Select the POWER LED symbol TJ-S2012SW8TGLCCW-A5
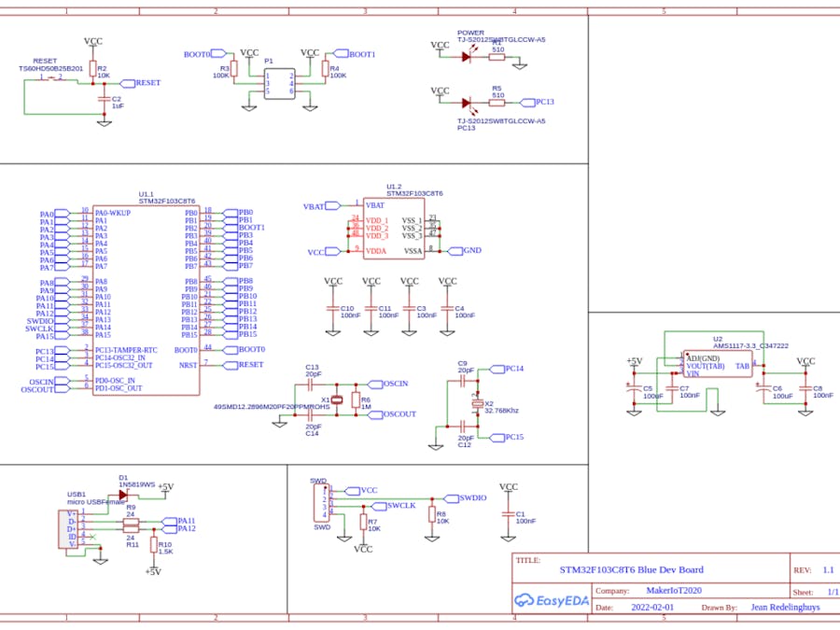840x630 pixels. 465,56
